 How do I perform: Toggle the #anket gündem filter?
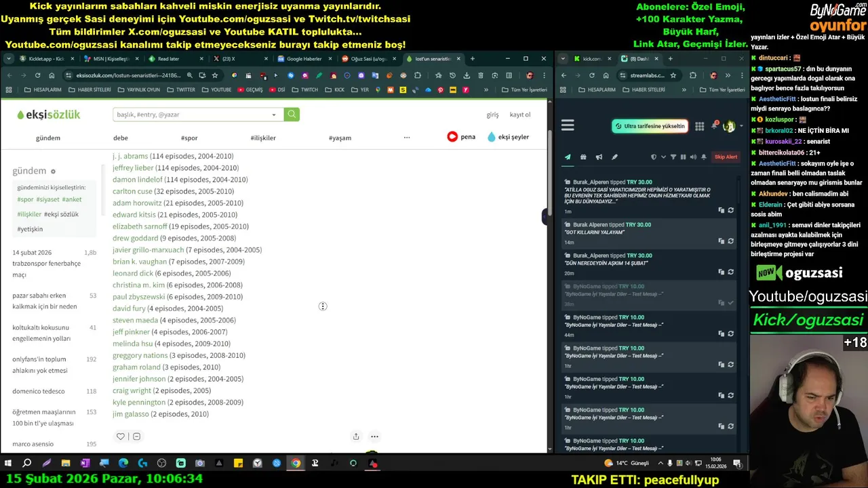point(72,199)
